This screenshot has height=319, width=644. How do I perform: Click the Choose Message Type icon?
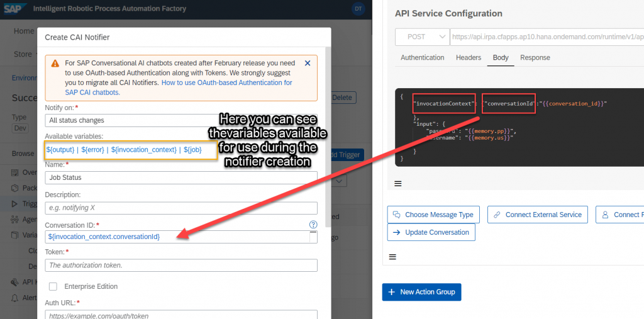(397, 215)
